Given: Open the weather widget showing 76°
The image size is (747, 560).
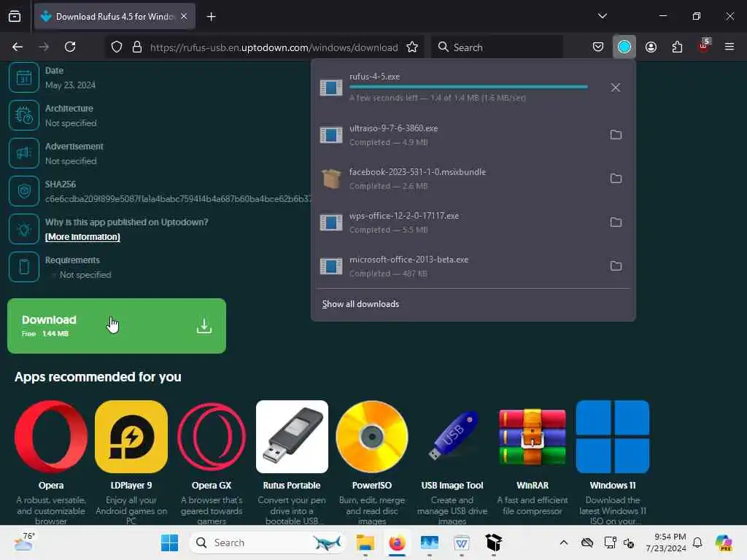Looking at the screenshot, I should tap(24, 542).
